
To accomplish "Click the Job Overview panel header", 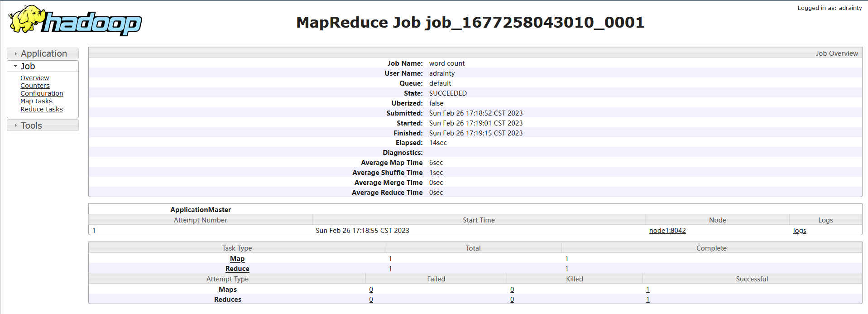I will [475, 53].
